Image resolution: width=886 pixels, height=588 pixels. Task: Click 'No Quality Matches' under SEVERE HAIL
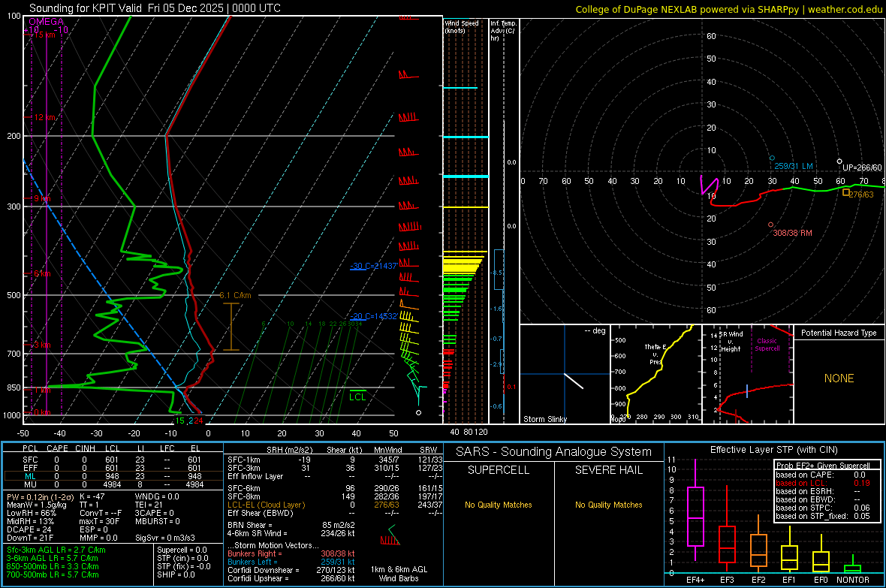608,505
